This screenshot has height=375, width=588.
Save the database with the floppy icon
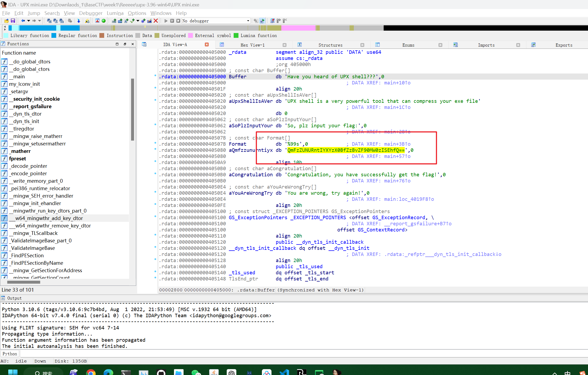pos(13,21)
